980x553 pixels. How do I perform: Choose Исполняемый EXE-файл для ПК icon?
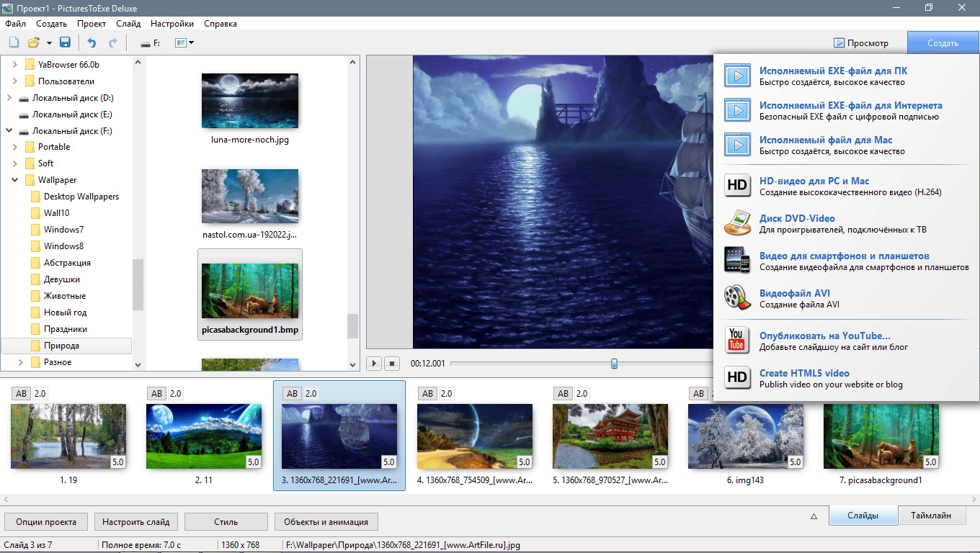[x=737, y=76]
